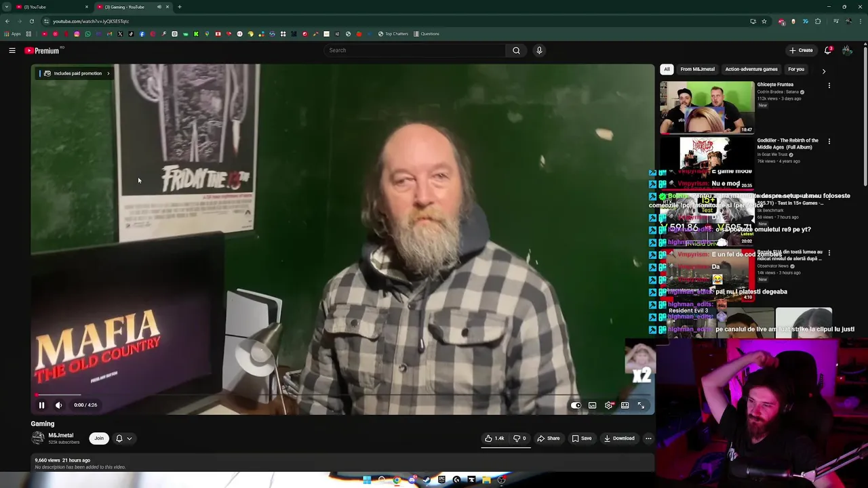Open 'Ghicește Fruntea' video thumbnail
868x488 pixels.
(707, 107)
